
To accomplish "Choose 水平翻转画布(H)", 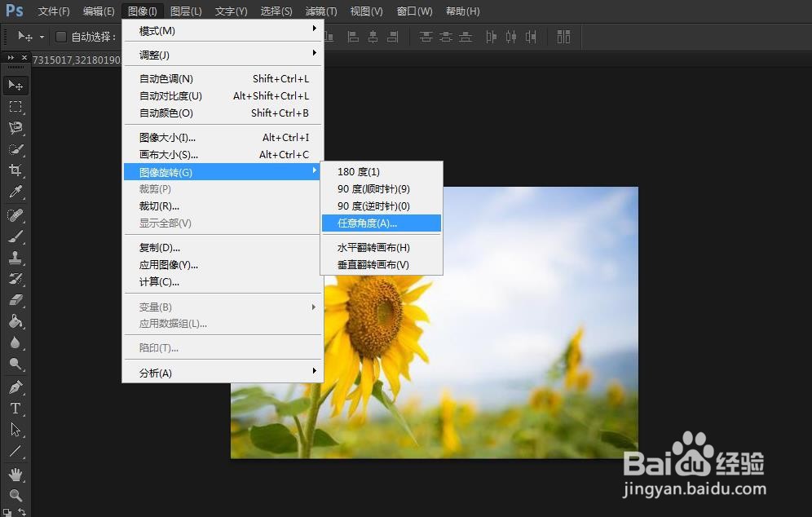I will tap(382, 248).
